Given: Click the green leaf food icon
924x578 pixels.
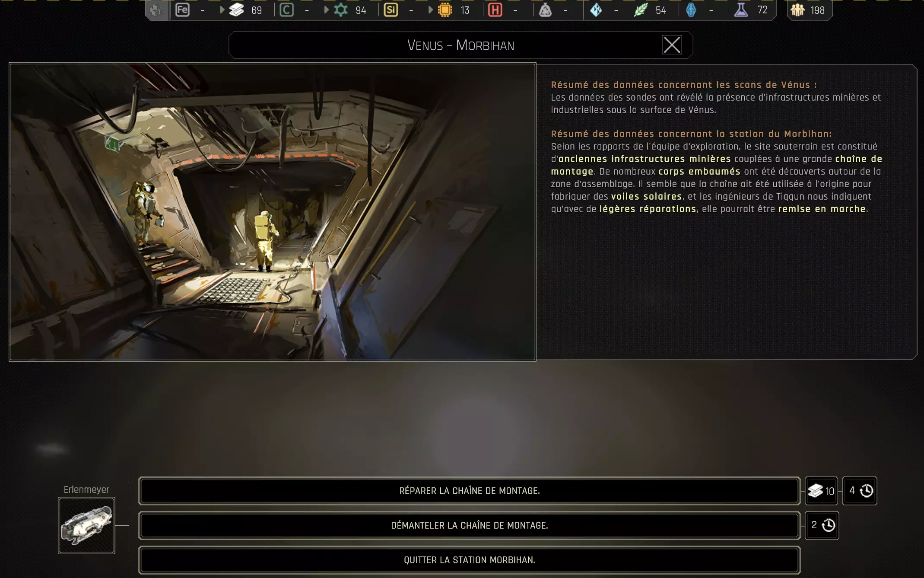Looking at the screenshot, I should [640, 10].
